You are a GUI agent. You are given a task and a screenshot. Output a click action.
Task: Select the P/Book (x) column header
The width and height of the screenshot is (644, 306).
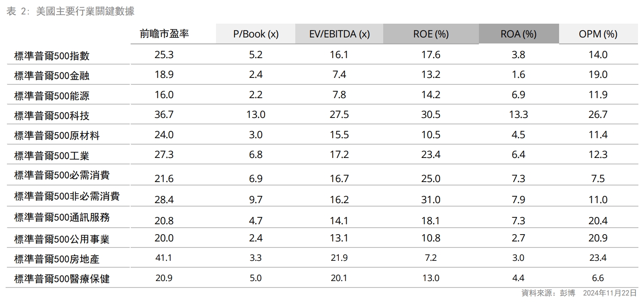[256, 34]
